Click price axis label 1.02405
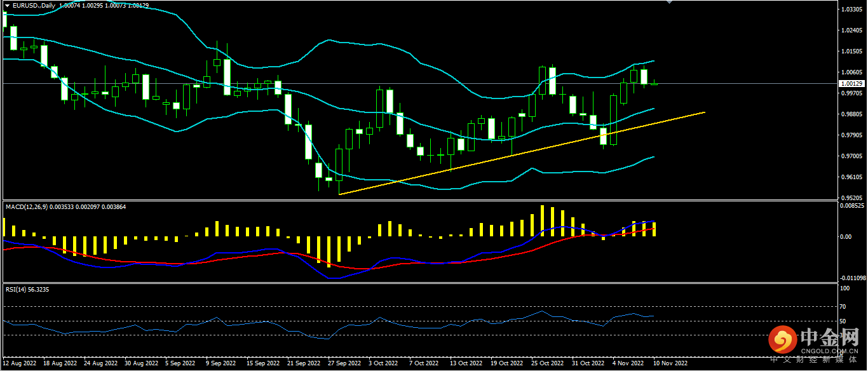The height and width of the screenshot is (371, 868). [x=850, y=30]
